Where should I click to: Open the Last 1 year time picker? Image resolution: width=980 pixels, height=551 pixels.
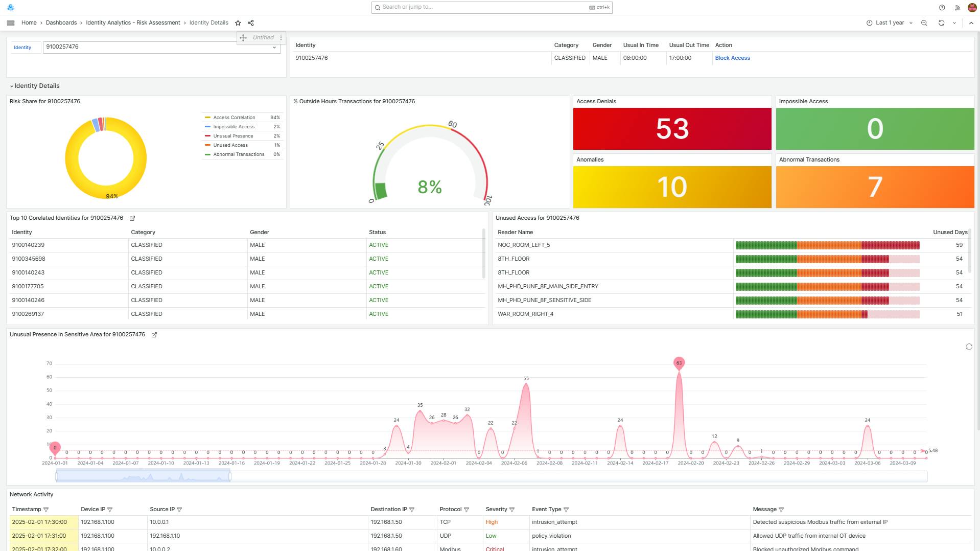tap(889, 22)
